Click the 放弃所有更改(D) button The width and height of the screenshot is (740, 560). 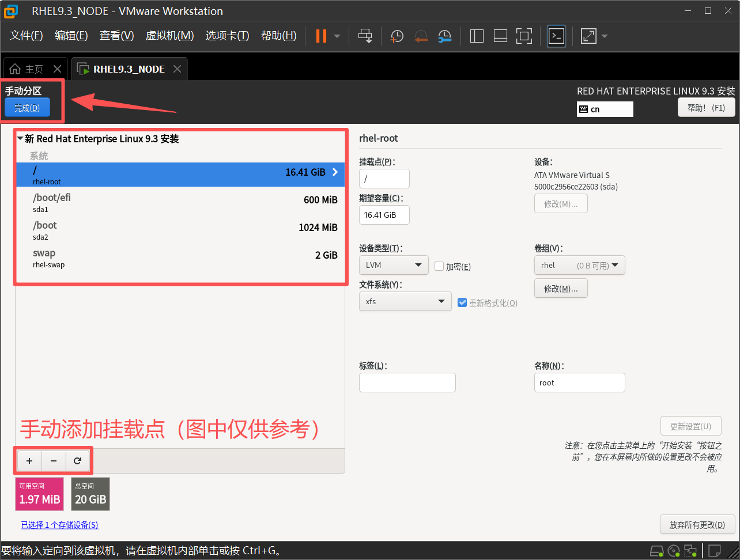697,525
